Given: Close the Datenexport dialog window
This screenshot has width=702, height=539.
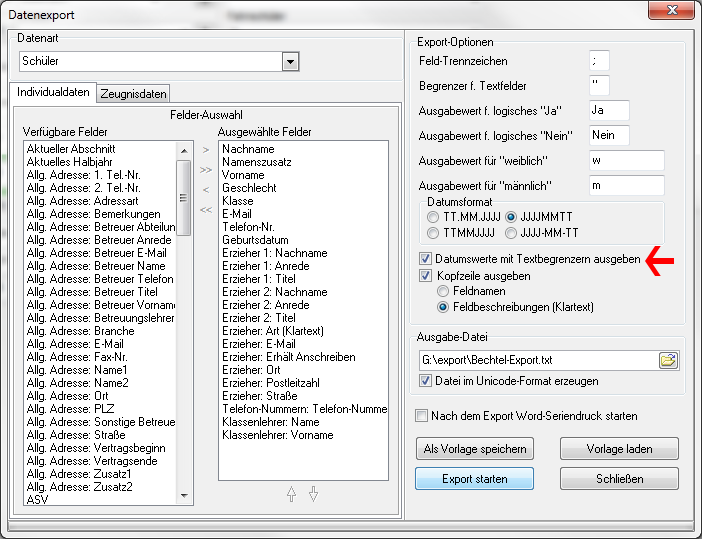Looking at the screenshot, I should click(x=666, y=12).
